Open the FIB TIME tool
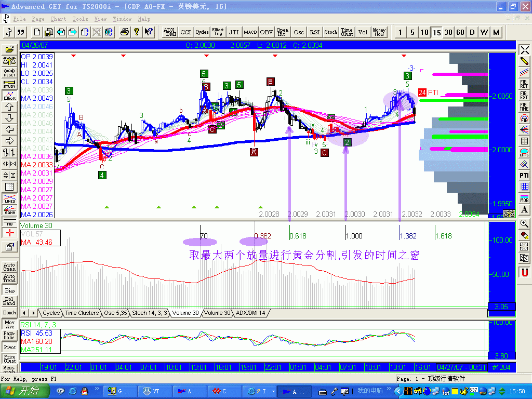Screen dimensions: 532x399 click(x=524, y=107)
